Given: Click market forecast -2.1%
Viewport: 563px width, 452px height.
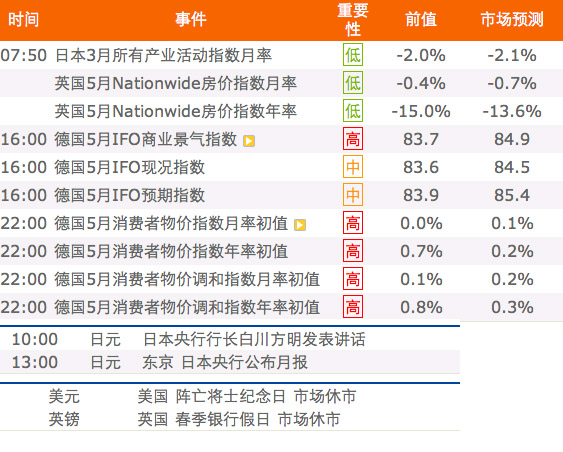Looking at the screenshot, I should coord(512,56).
